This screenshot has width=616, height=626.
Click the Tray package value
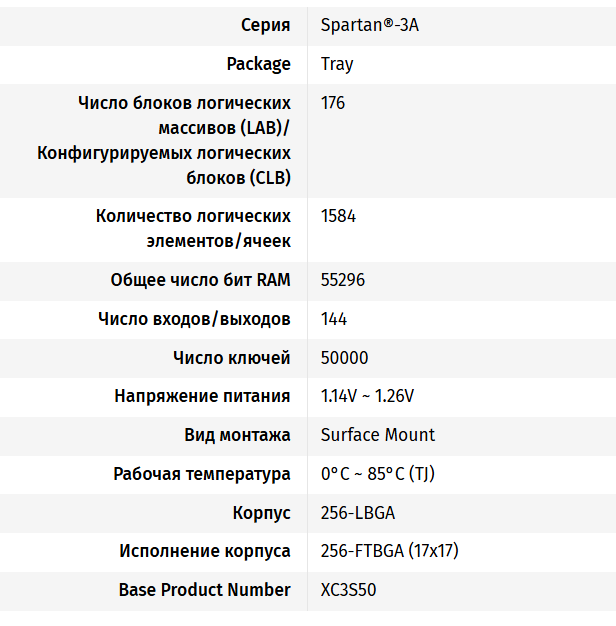click(337, 64)
